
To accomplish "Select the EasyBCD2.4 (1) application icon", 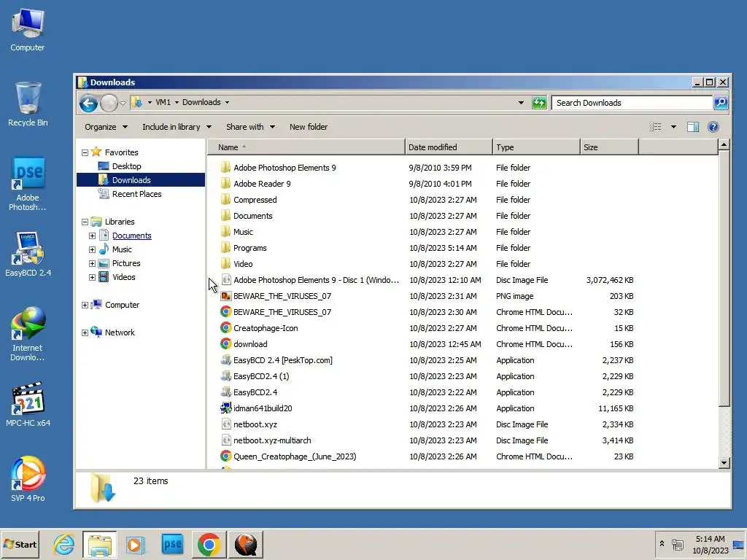I will pos(226,376).
